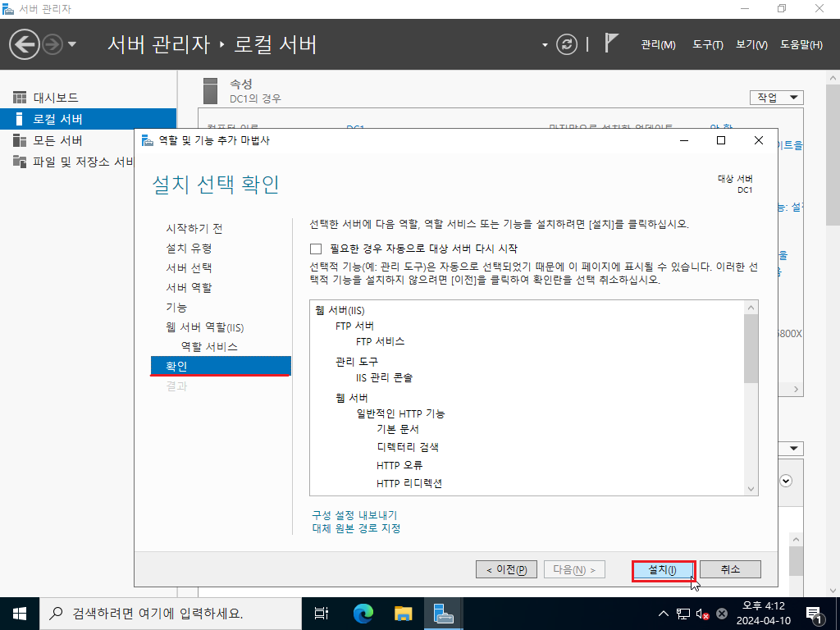Screen dimensions: 840x630
Task: Click the Server Manager taskbar icon
Action: 444,614
